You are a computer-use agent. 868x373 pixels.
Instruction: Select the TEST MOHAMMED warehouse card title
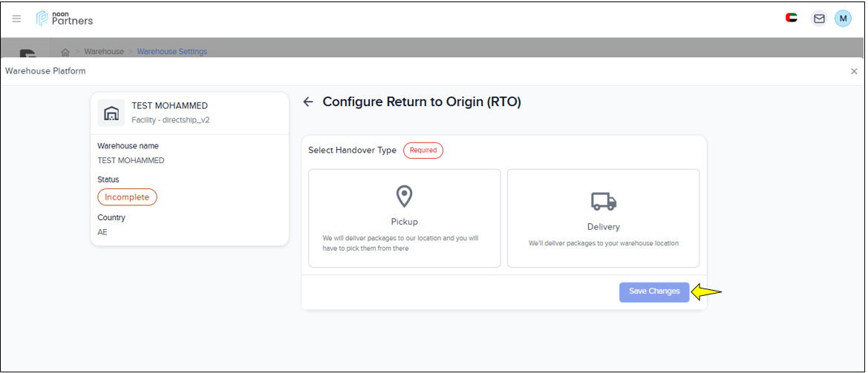tap(170, 106)
